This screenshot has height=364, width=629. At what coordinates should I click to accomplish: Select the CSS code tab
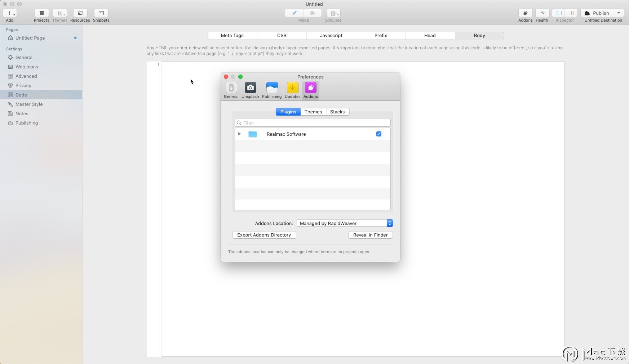coord(282,36)
